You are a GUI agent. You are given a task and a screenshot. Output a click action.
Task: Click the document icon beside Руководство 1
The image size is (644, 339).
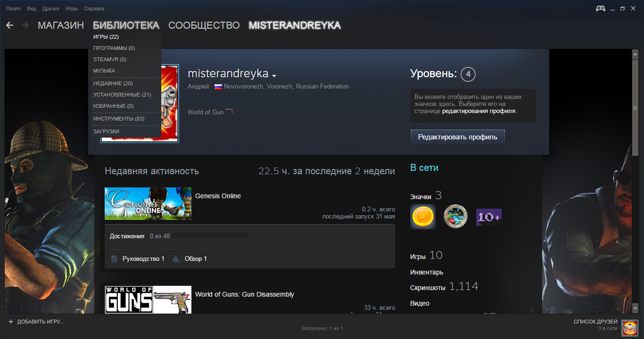(114, 259)
